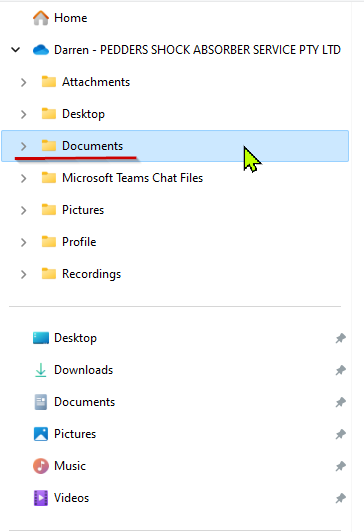The height and width of the screenshot is (532, 364).
Task: Collapse the Darren OneDrive tree node
Action: click(x=16, y=50)
